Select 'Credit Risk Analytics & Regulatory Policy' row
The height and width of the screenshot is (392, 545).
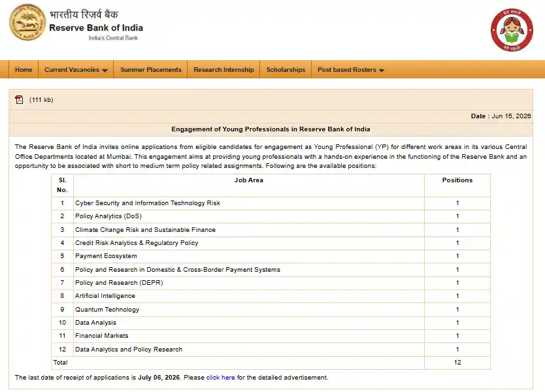[x=271, y=243]
